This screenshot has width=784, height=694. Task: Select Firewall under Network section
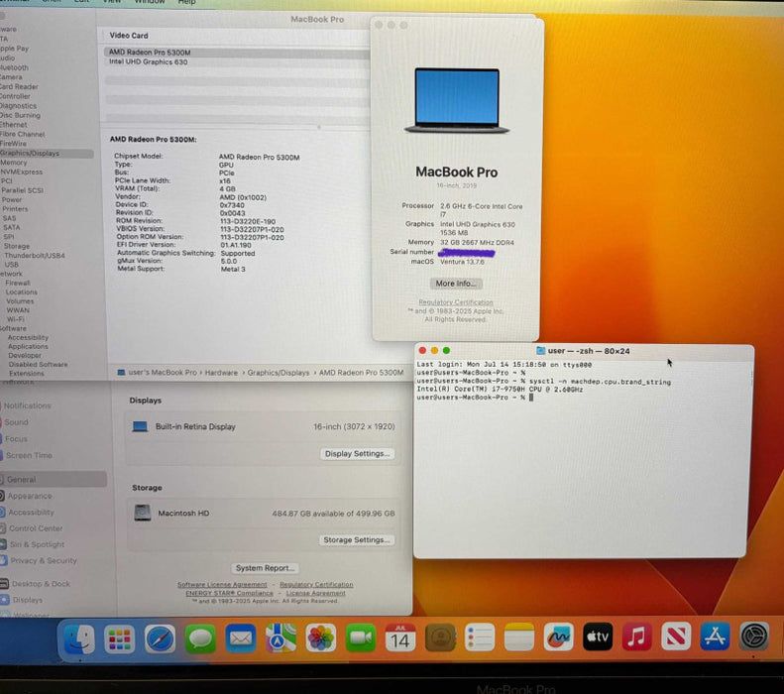click(18, 283)
